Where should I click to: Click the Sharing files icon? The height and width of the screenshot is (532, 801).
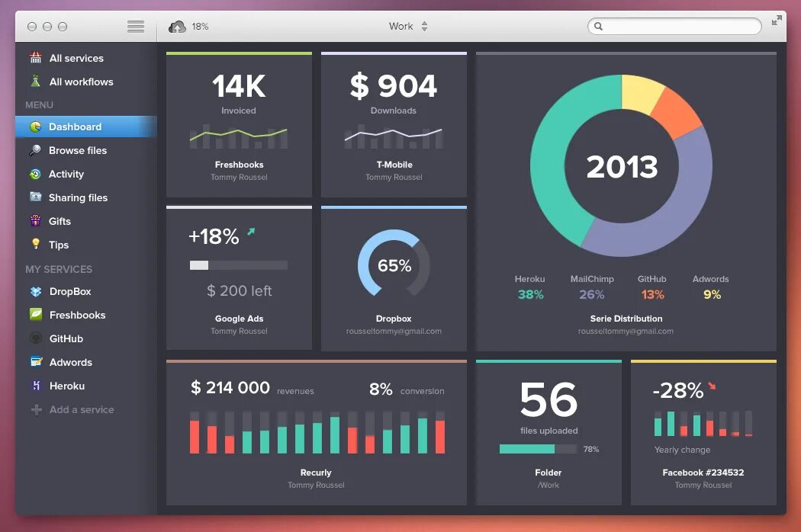[35, 197]
